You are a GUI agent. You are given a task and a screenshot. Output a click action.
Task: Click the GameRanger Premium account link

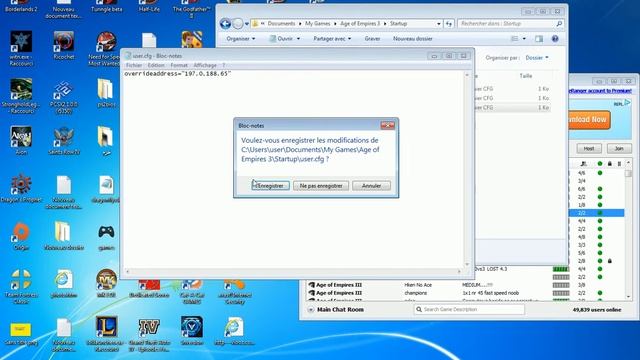pyautogui.click(x=600, y=91)
